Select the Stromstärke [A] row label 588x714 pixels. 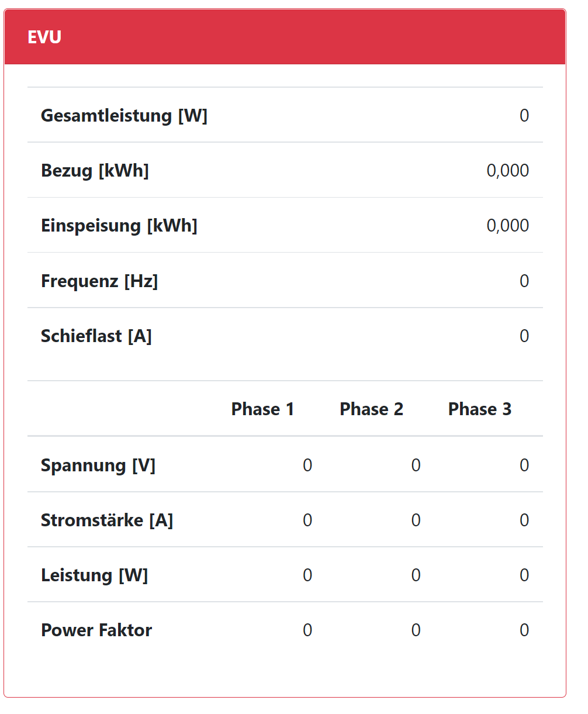point(107,520)
